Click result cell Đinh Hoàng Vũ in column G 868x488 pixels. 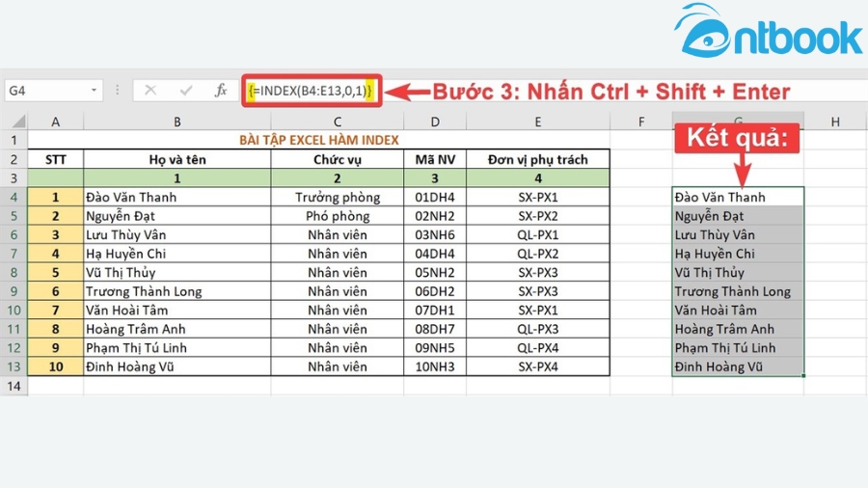pos(738,366)
